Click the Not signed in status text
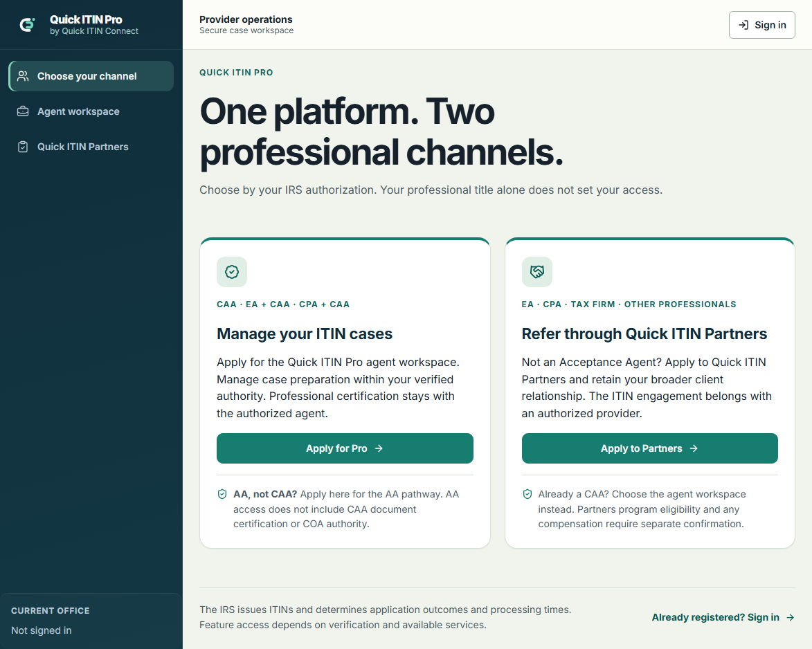Screen dimensions: 812x649 point(42,630)
